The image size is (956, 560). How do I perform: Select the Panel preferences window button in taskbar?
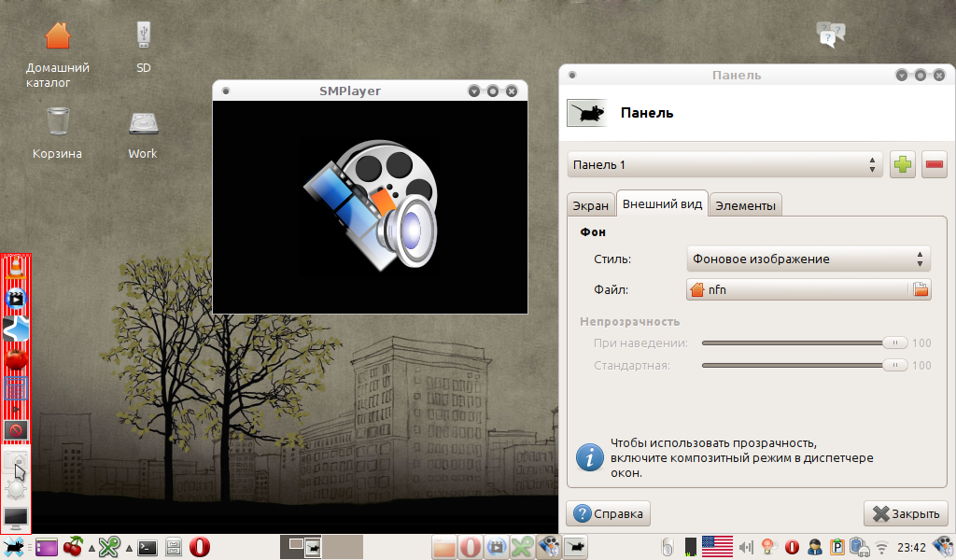[x=575, y=547]
